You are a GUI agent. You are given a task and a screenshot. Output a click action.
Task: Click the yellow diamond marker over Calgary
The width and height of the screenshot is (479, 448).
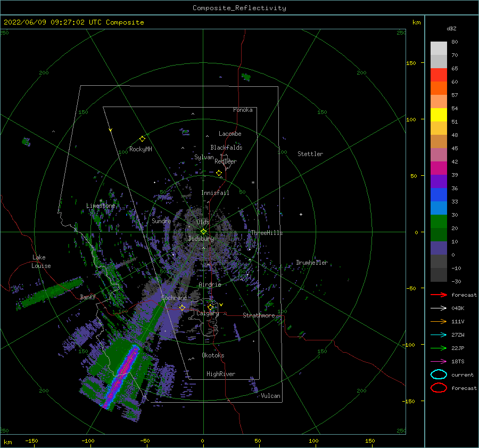[x=210, y=307]
